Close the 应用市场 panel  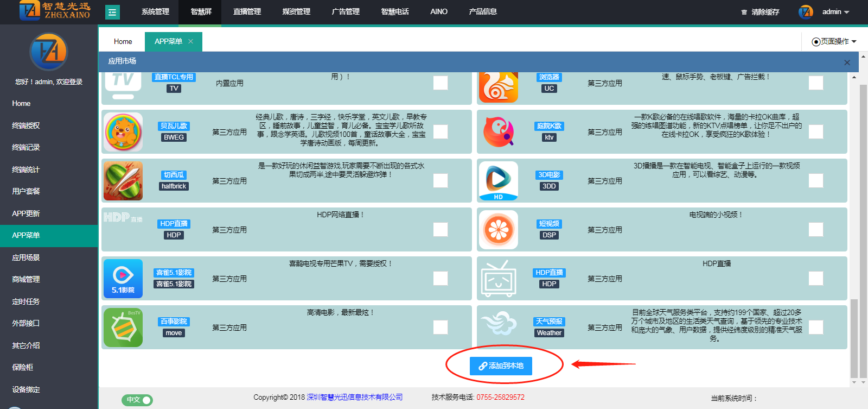tap(847, 62)
